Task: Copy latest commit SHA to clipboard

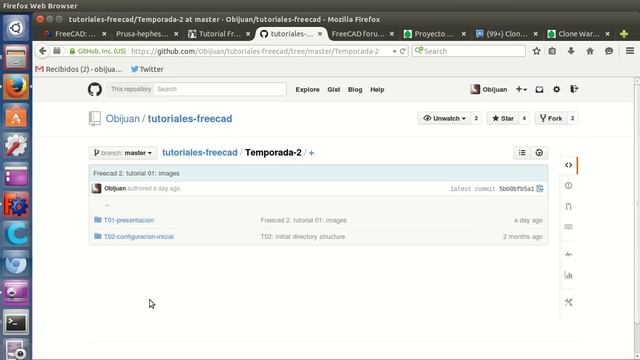Action: point(540,189)
